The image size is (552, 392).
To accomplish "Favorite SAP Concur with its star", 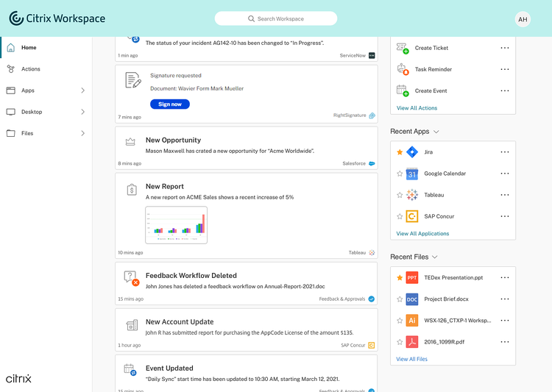I will click(400, 216).
